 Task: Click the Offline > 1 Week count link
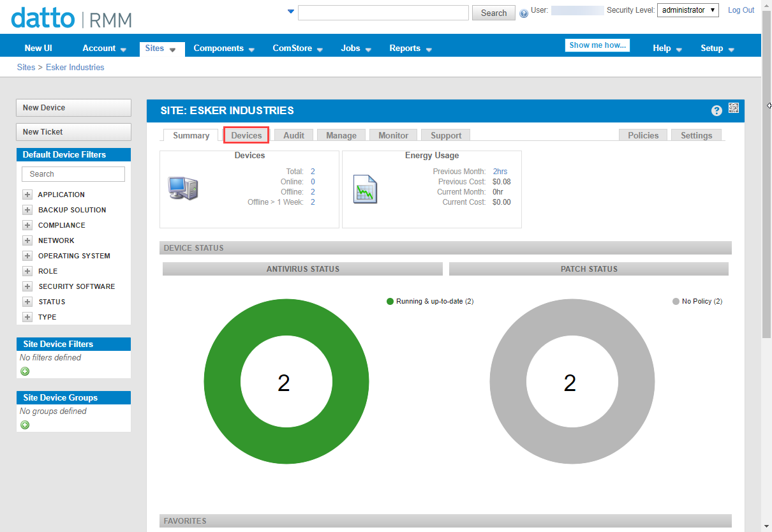coord(313,202)
